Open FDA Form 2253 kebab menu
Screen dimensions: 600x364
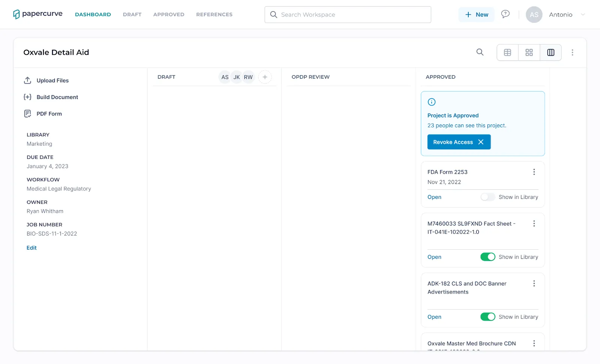pyautogui.click(x=534, y=172)
